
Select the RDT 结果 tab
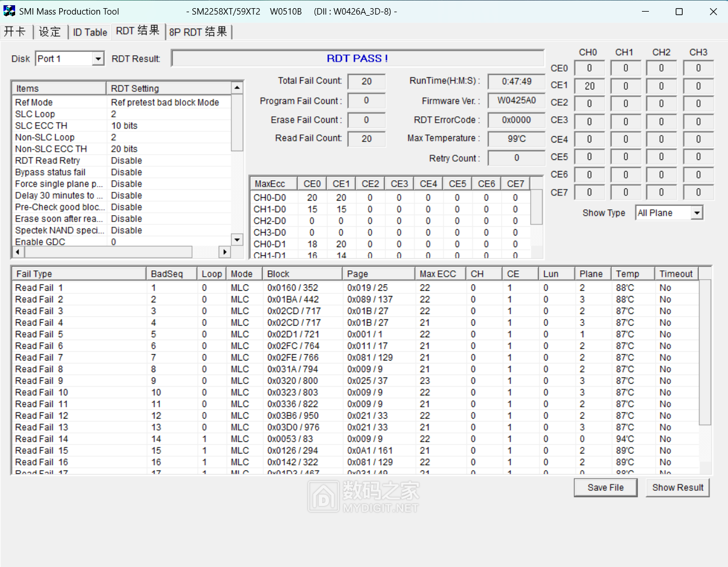click(x=138, y=31)
